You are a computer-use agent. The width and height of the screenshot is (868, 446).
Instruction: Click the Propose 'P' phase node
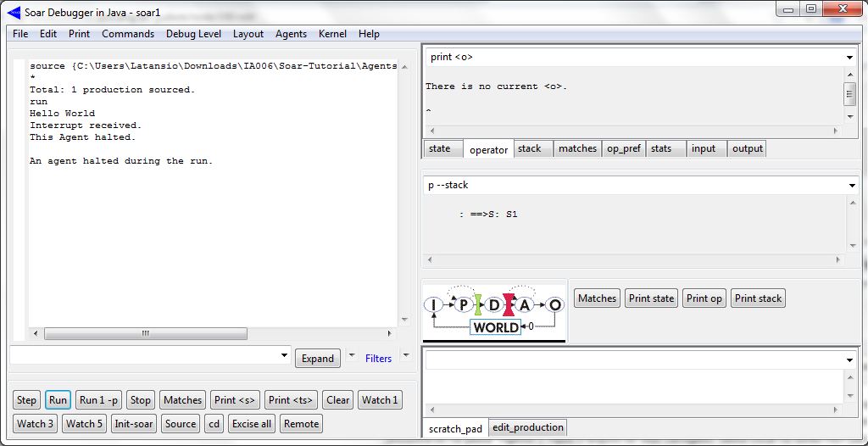click(x=463, y=305)
